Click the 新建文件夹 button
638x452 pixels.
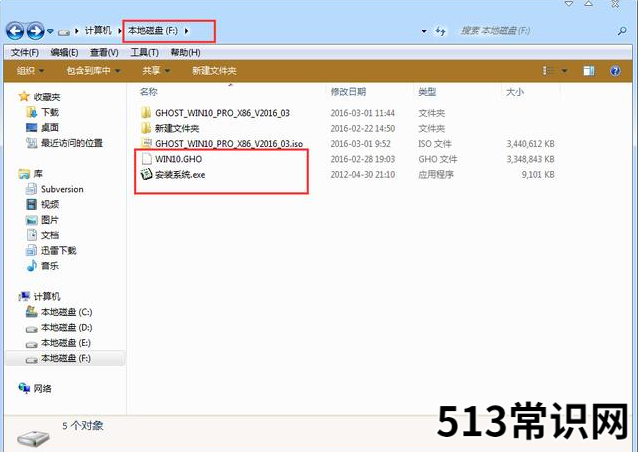(214, 71)
